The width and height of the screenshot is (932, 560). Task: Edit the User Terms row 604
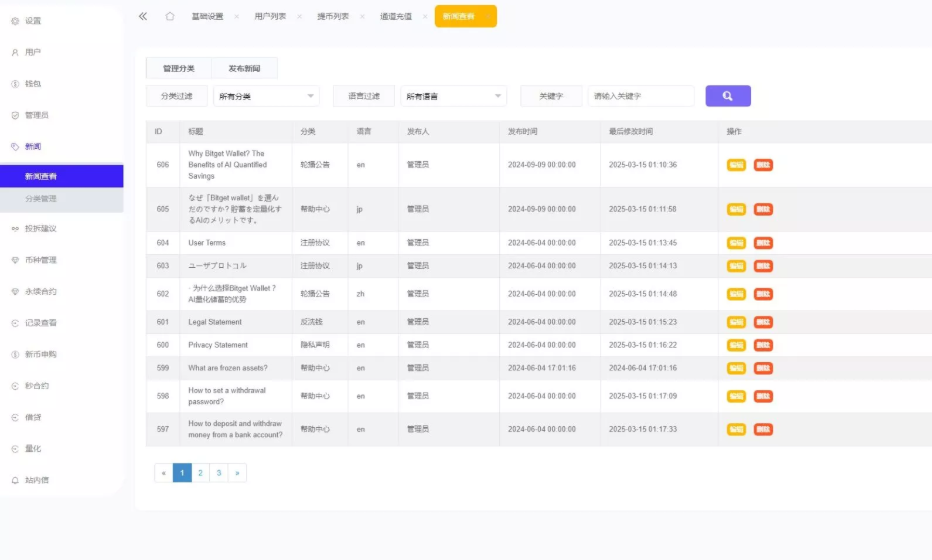[736, 243]
